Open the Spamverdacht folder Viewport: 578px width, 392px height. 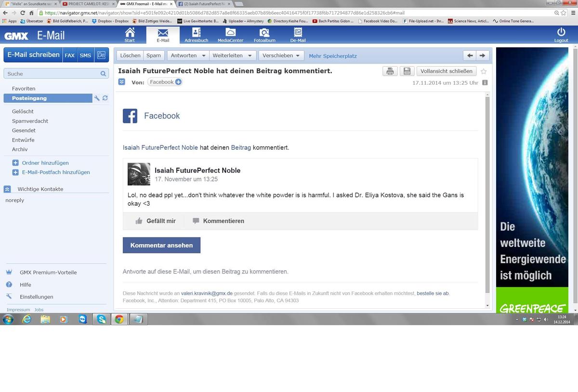[x=30, y=121]
